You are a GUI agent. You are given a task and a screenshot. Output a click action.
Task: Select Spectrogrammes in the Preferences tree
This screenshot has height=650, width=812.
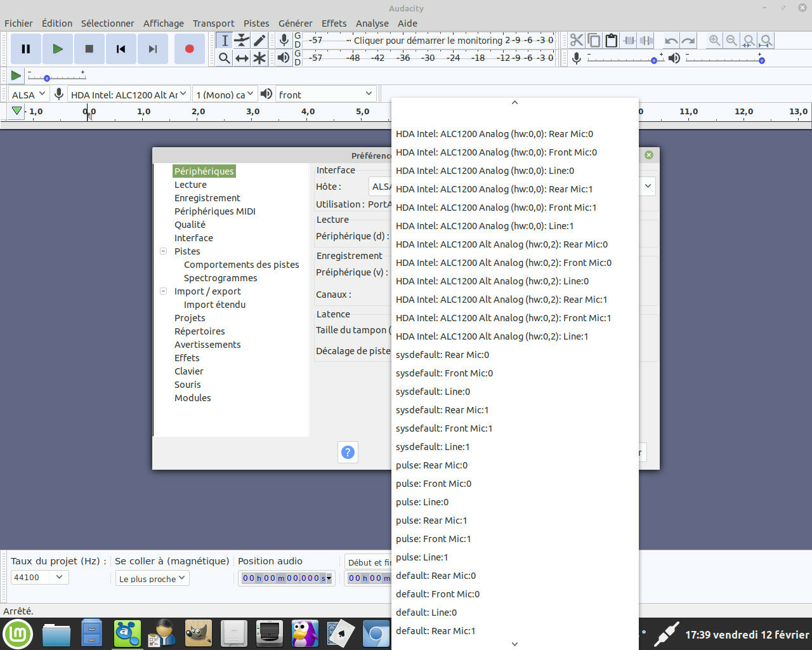[x=220, y=278]
